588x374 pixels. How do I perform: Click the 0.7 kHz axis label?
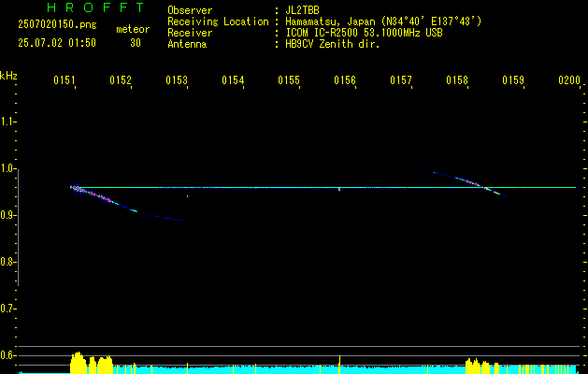click(x=7, y=309)
